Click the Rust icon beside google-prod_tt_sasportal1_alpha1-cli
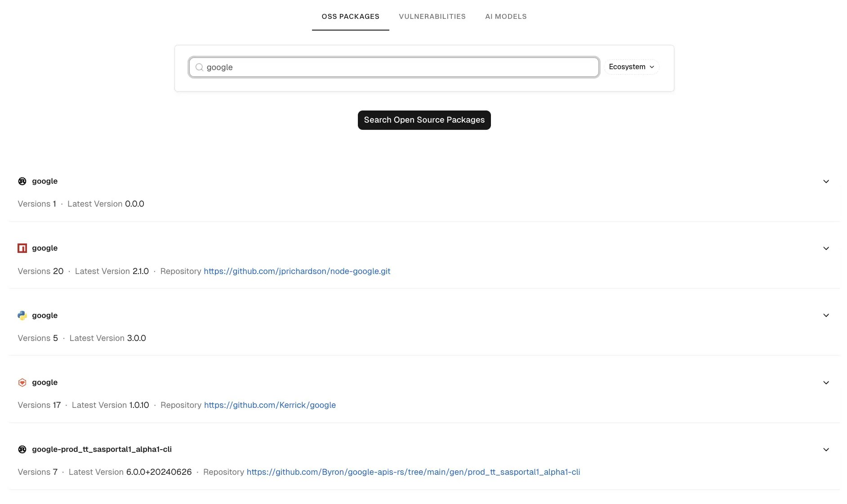Screen dimensions: 847x504 click(22, 449)
